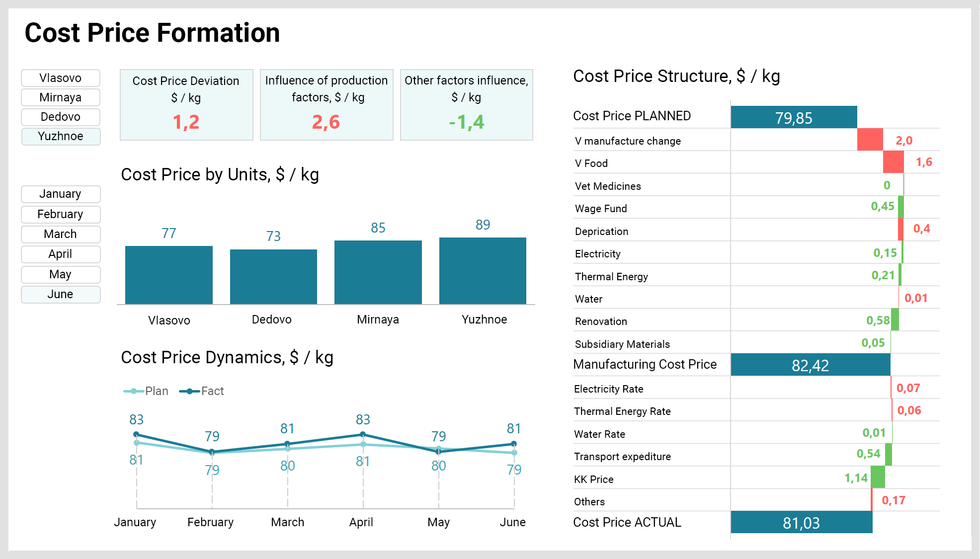The height and width of the screenshot is (559, 980).
Task: Click the Fact legend entry
Action: [x=201, y=391]
